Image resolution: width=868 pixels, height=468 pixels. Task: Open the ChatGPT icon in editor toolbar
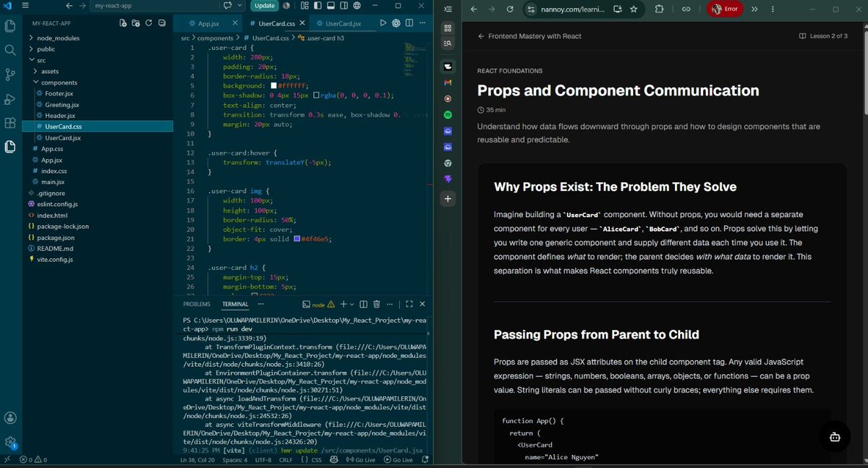(x=396, y=23)
